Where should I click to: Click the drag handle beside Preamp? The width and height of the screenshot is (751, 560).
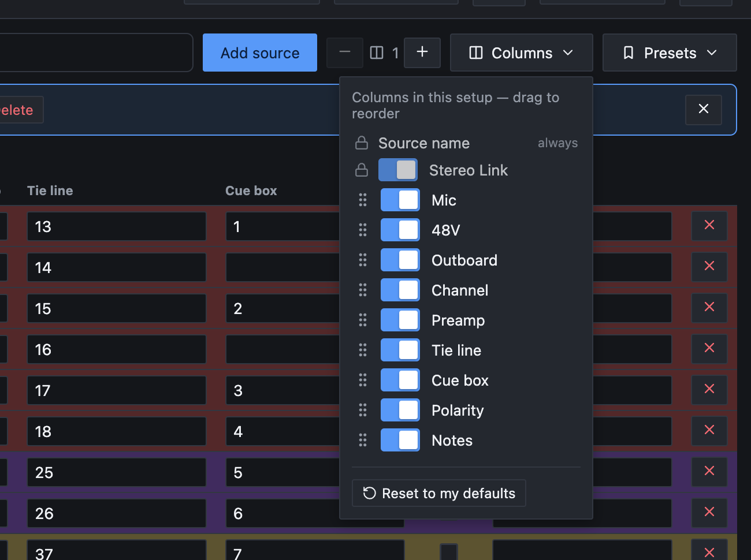[363, 320]
